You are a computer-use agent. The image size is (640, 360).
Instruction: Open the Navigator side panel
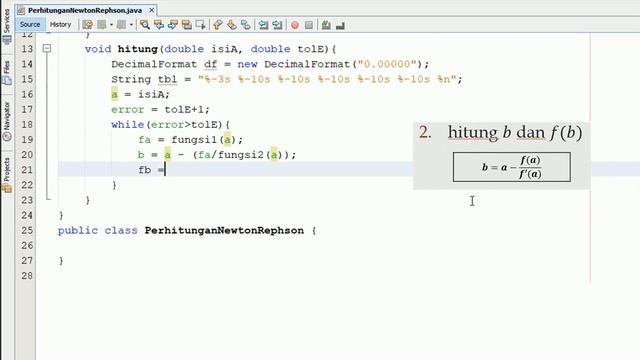(7, 121)
